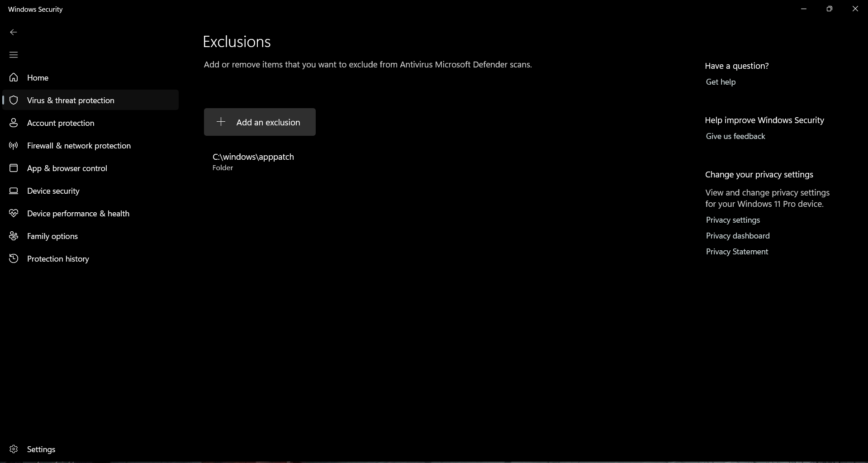Screen dimensions: 868x463
Task: Close the Windows Security window
Action: [x=855, y=9]
